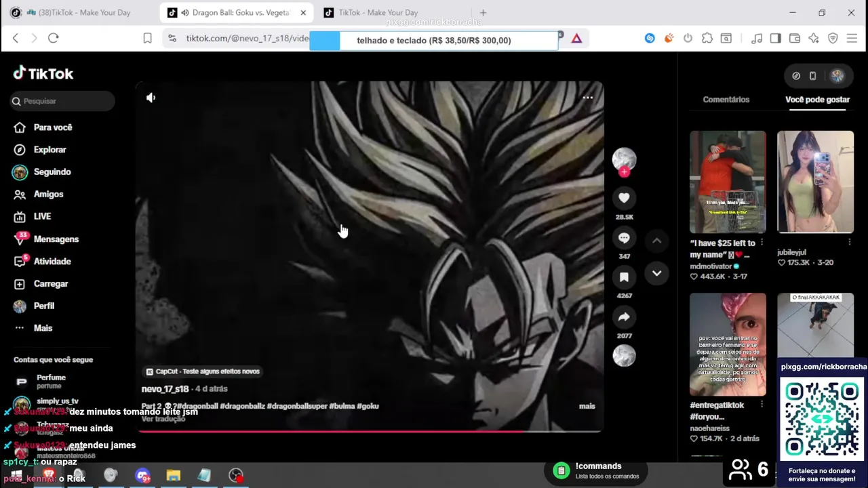Follow the creator via the red plus badge
This screenshot has width=868, height=488.
[624, 172]
